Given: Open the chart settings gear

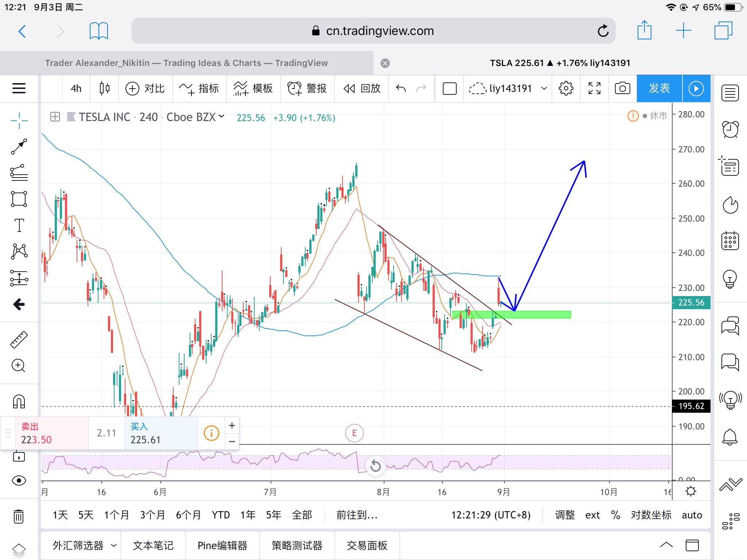Looking at the screenshot, I should (566, 89).
